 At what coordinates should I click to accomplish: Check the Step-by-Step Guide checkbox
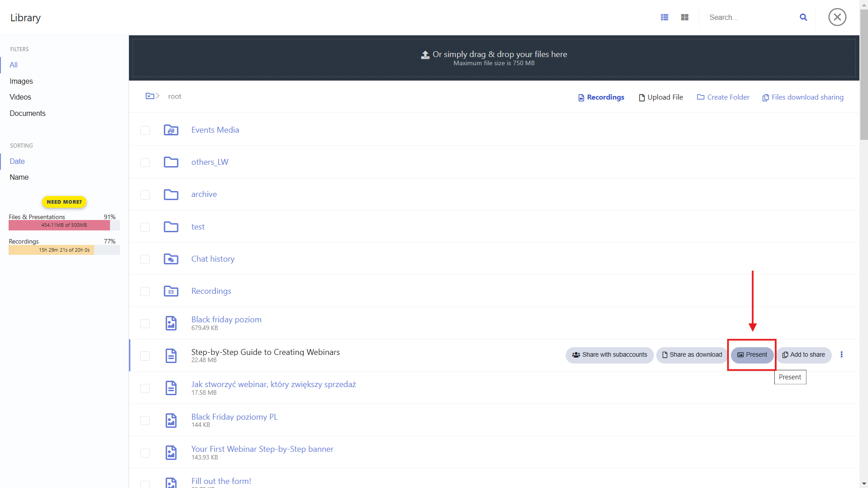[x=145, y=356]
